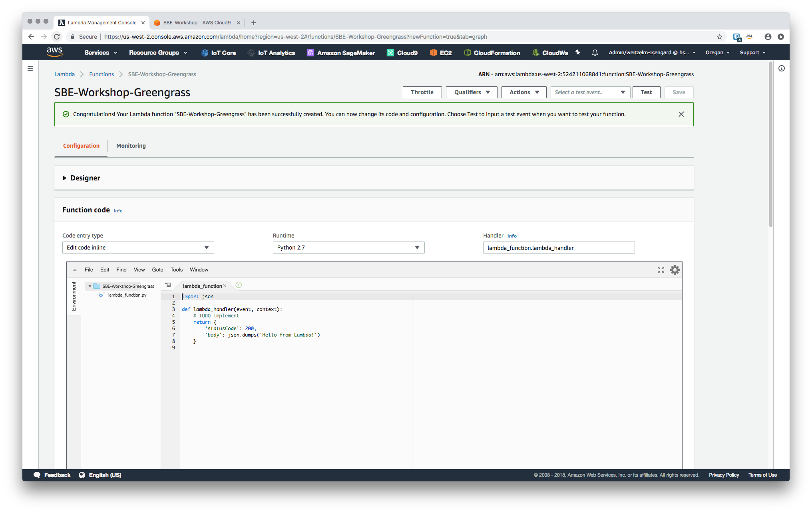The width and height of the screenshot is (812, 513).
Task: Open the Services menu
Action: (x=101, y=53)
